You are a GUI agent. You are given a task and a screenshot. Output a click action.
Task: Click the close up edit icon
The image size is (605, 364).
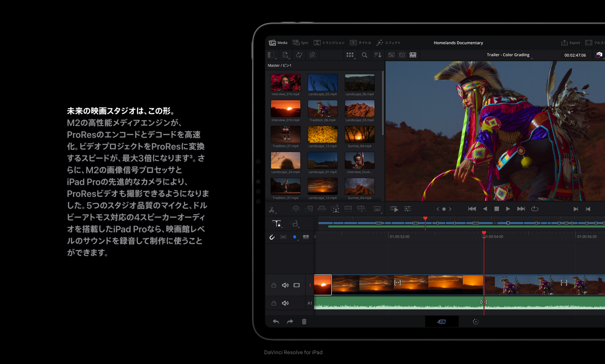pos(335,209)
